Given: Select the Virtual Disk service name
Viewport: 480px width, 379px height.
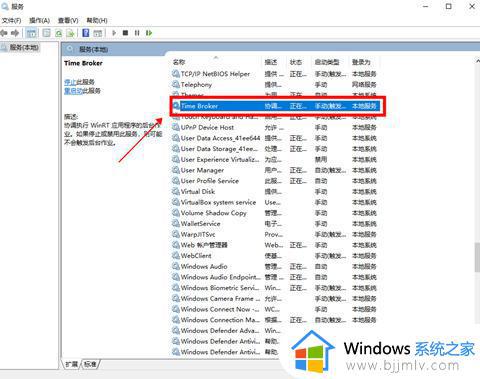Looking at the screenshot, I should click(x=198, y=192).
